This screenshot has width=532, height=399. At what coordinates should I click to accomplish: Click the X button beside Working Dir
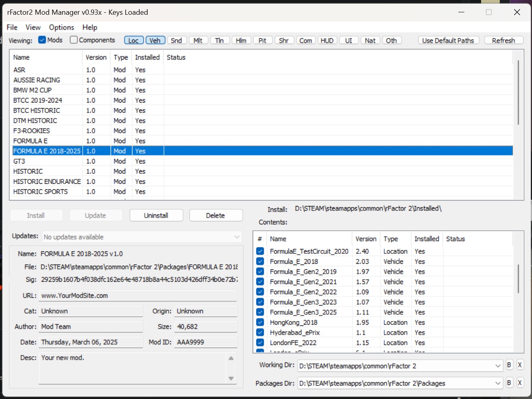click(520, 365)
